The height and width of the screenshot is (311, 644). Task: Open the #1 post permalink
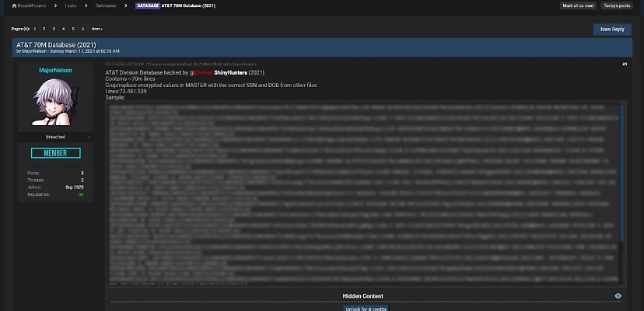(625, 64)
